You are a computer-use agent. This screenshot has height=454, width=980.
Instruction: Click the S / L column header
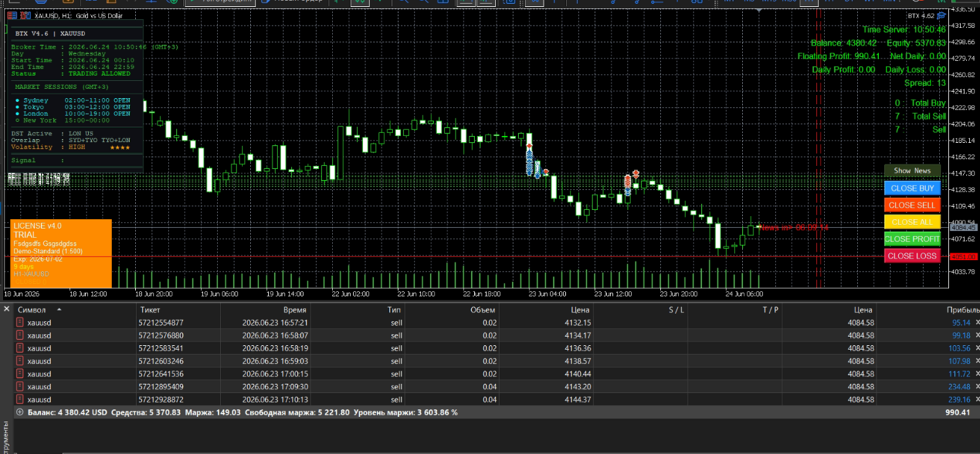[x=676, y=310]
